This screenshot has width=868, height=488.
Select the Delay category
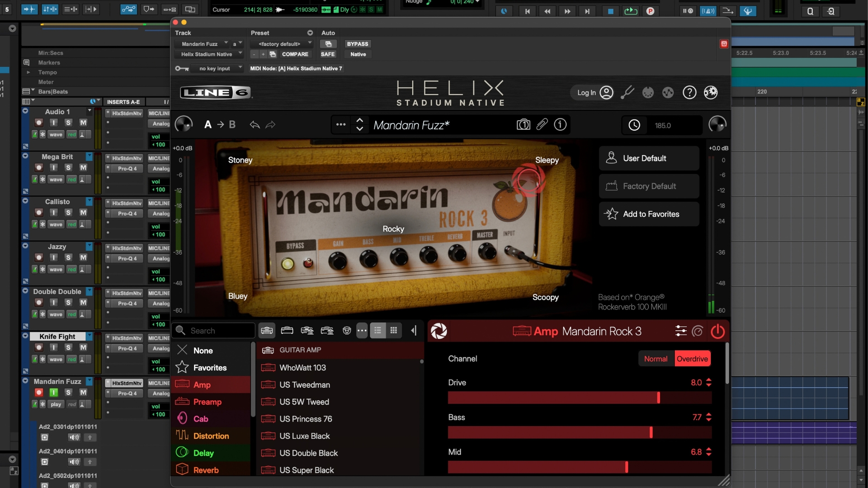211,453
